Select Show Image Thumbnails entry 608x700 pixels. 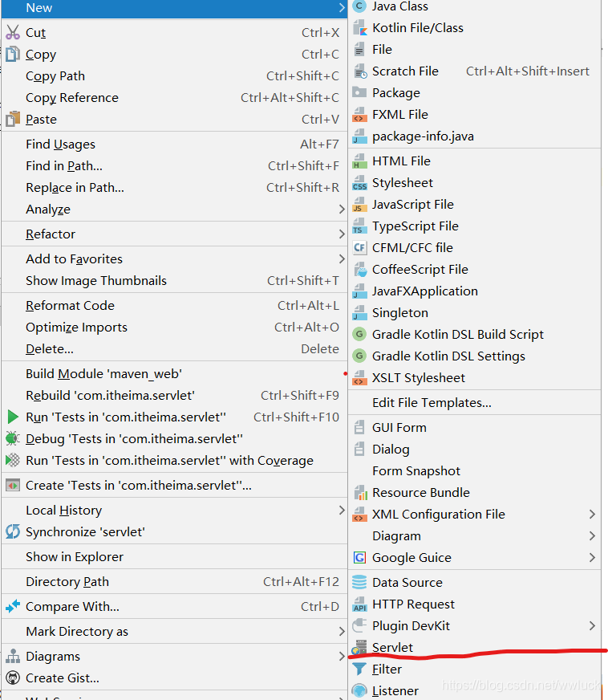(x=174, y=280)
